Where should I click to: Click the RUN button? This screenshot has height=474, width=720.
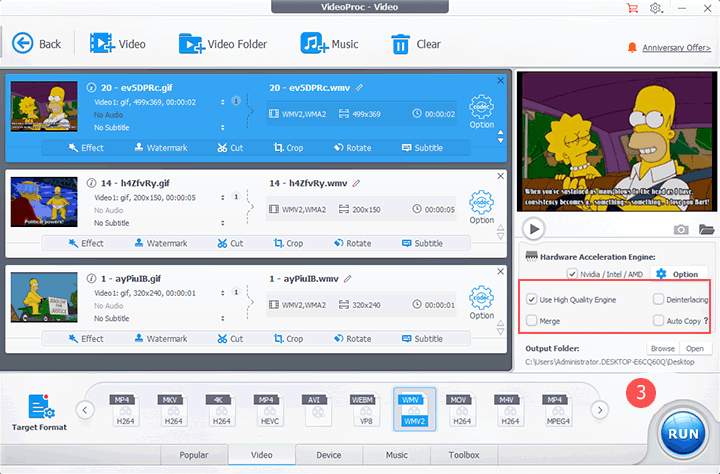pyautogui.click(x=683, y=434)
